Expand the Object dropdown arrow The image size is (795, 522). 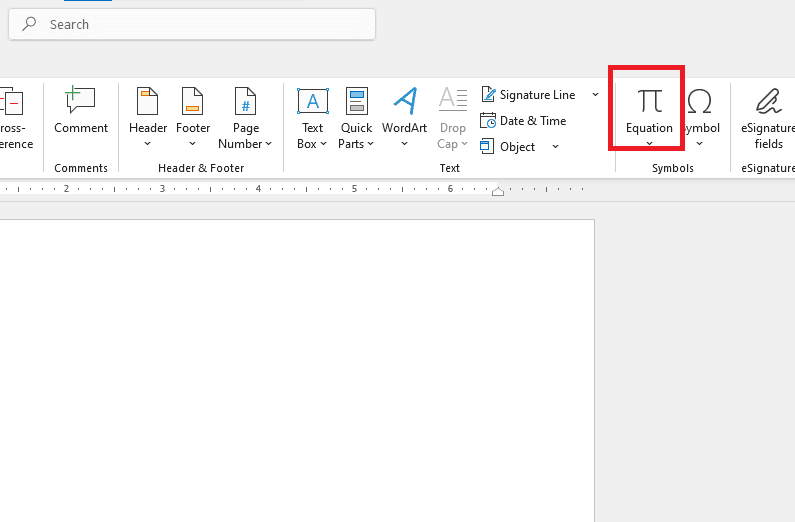[555, 146]
